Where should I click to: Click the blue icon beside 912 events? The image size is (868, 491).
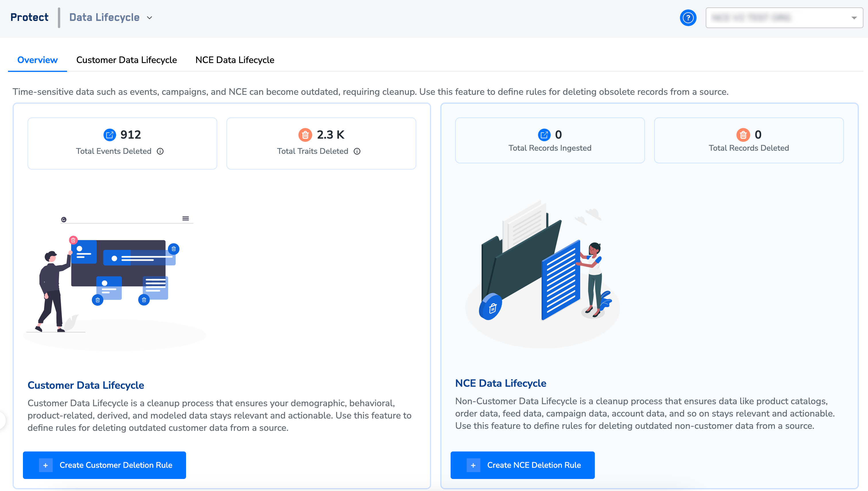pos(110,135)
